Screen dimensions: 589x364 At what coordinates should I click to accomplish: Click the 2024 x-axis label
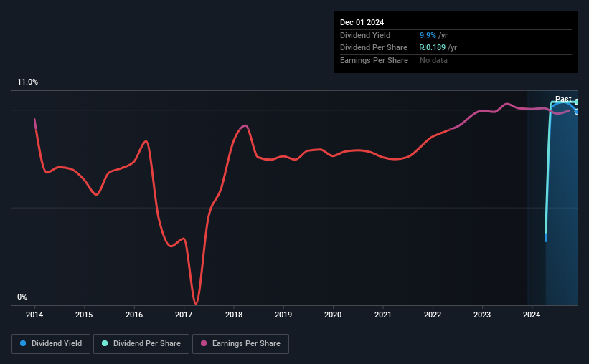tap(532, 315)
